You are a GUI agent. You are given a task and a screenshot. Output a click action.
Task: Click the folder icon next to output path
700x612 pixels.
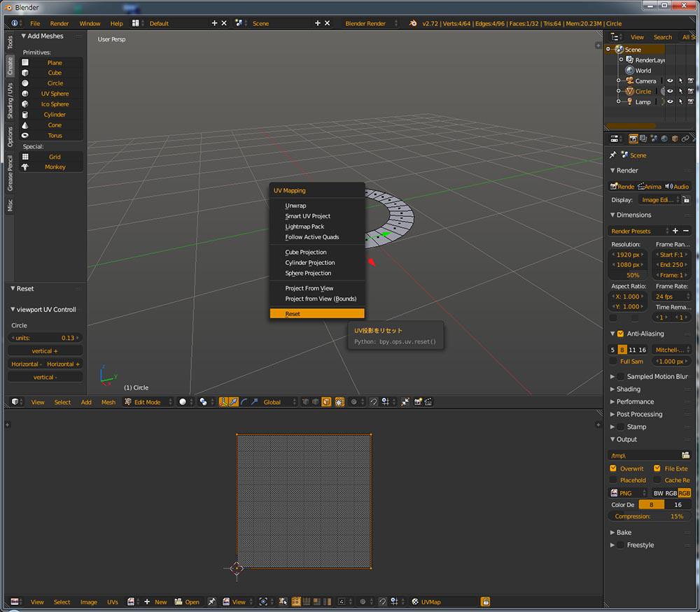coord(686,455)
